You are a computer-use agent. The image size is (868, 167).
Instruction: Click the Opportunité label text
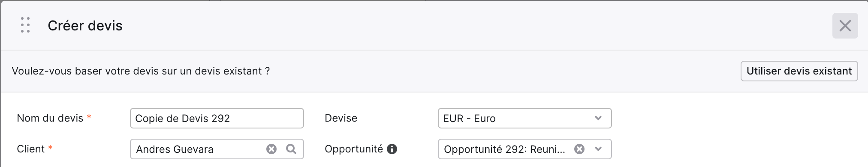click(354, 149)
